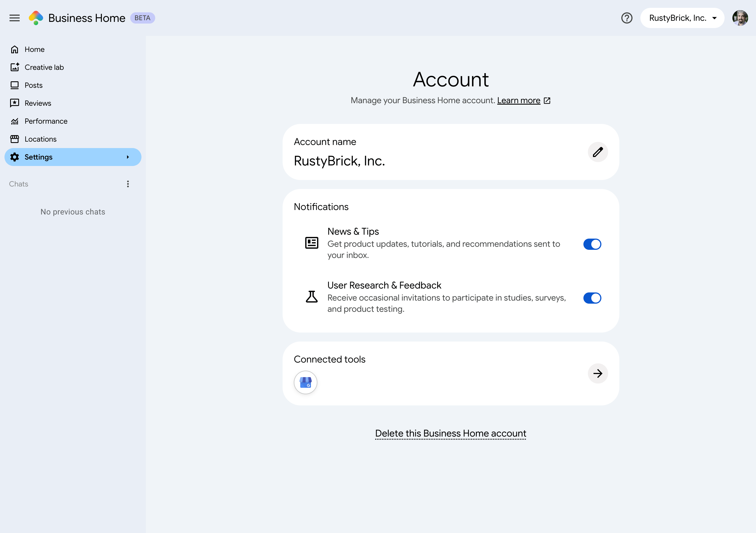Follow the Learn more link
This screenshot has width=756, height=533.
519,100
